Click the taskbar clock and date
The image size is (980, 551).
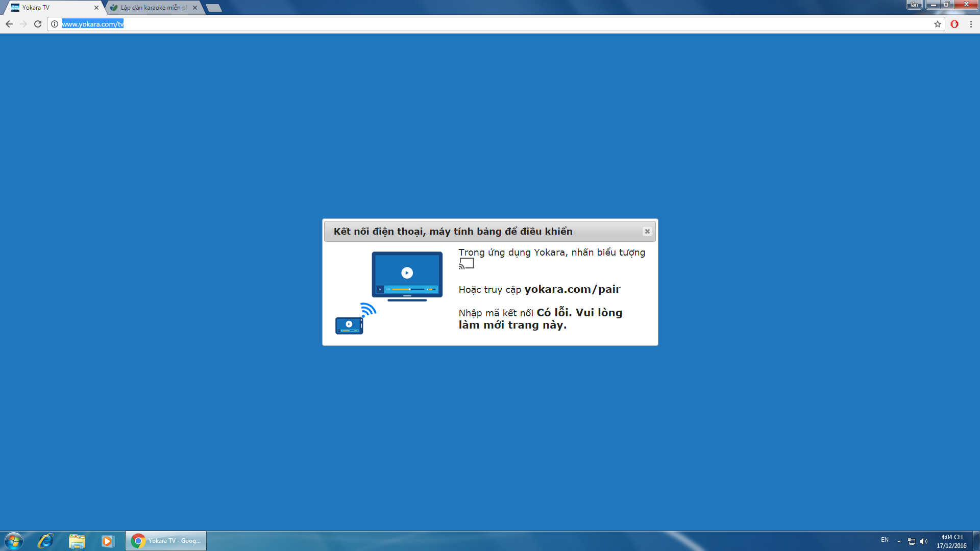click(x=951, y=541)
